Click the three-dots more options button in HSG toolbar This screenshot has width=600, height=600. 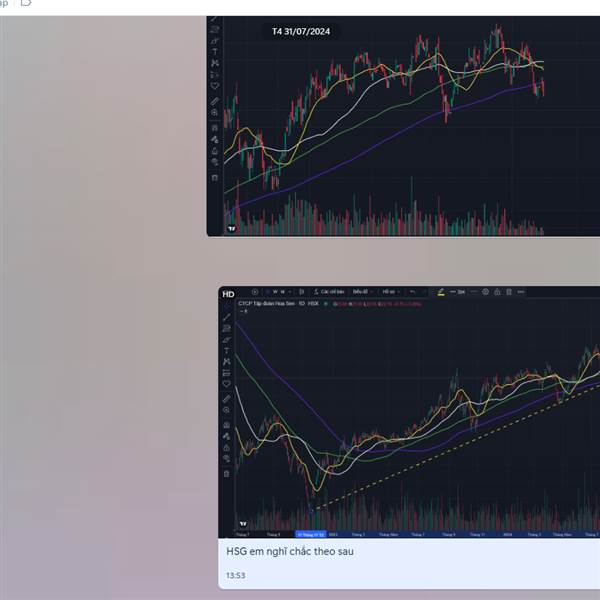pyautogui.click(x=521, y=292)
